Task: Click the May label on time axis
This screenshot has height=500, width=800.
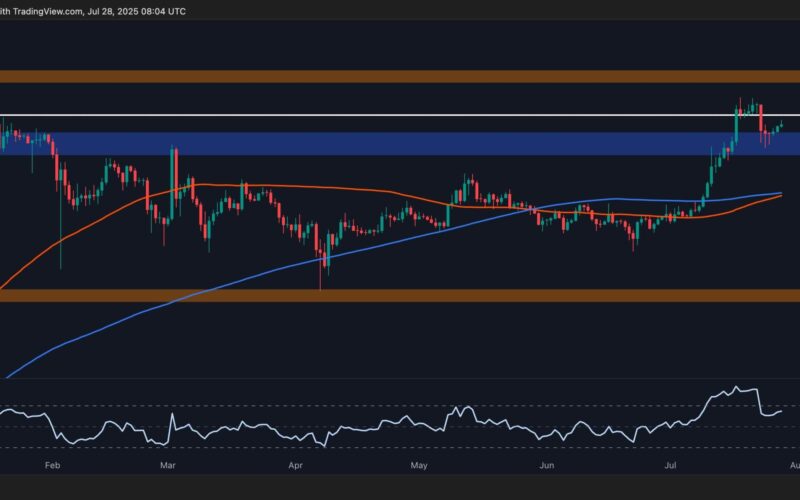Action: click(419, 466)
